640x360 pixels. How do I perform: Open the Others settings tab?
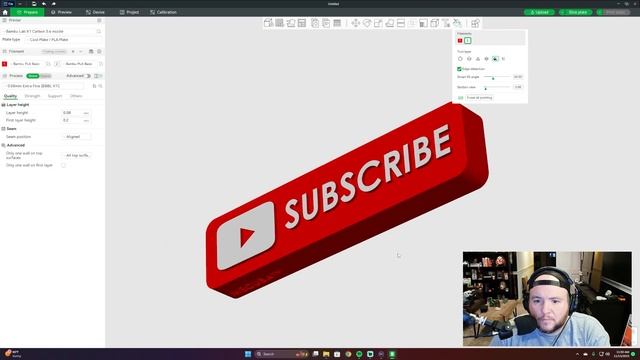76,96
